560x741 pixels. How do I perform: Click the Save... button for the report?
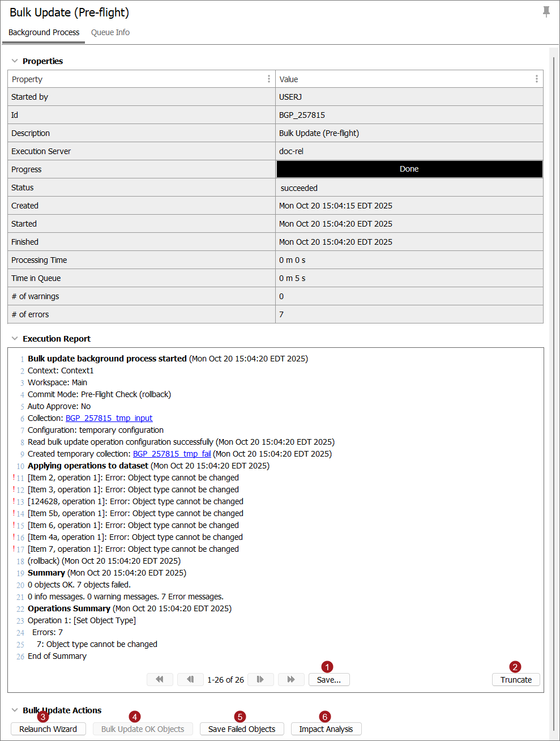[329, 680]
